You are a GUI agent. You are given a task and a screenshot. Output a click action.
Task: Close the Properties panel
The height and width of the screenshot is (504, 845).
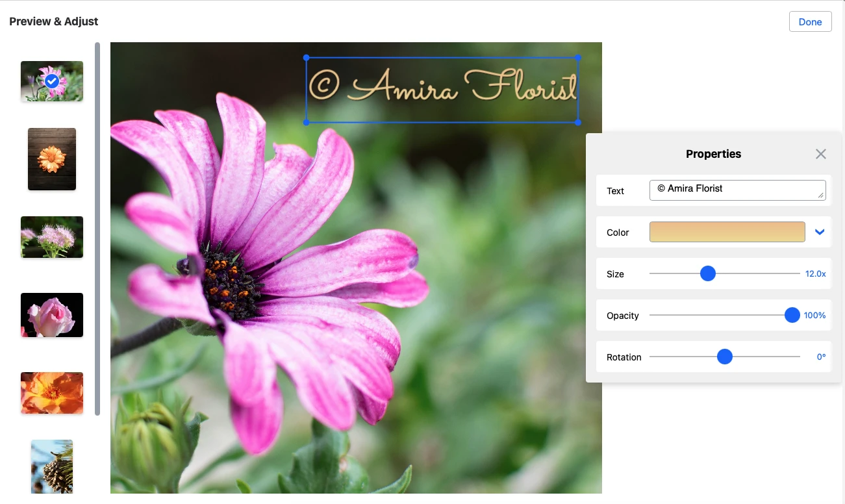coord(821,154)
